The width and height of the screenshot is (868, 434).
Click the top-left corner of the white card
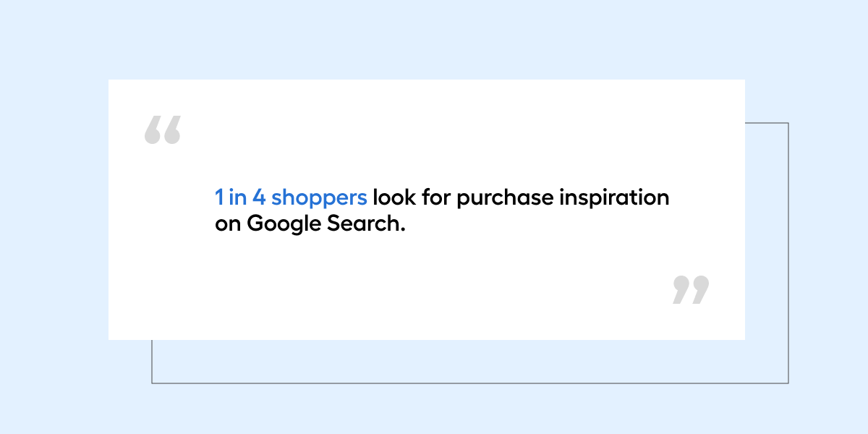(x=110, y=81)
